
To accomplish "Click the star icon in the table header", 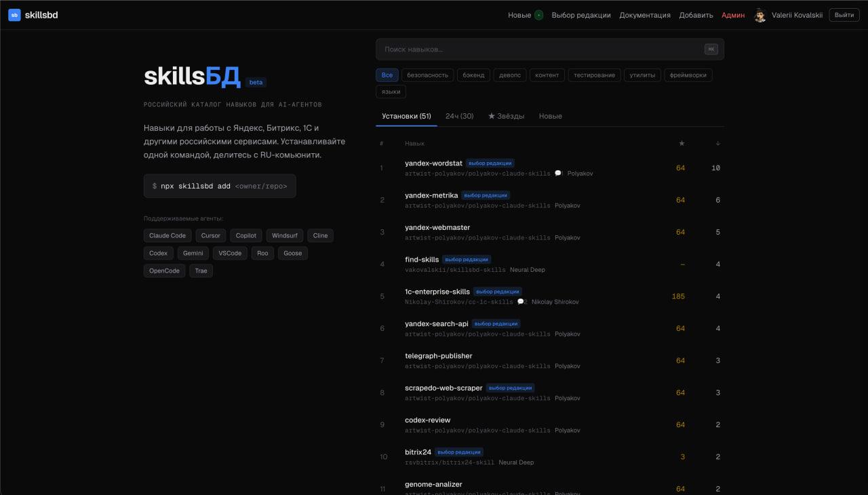I will tap(682, 143).
